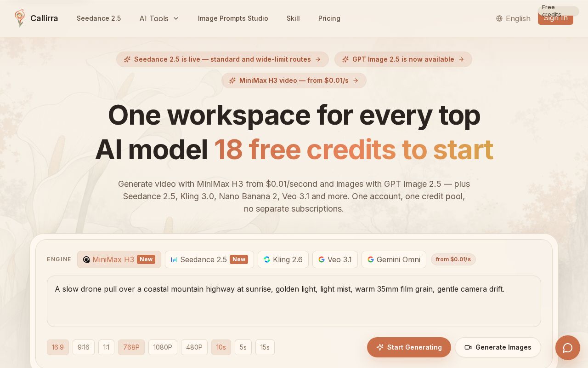
Task: Click the from $0.01/s price badge
Action: click(453, 259)
